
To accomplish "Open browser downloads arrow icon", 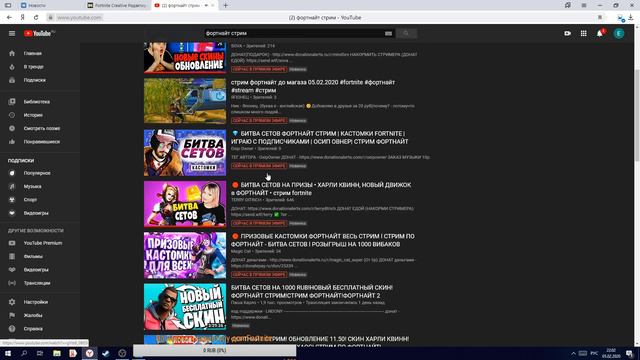I will click(x=631, y=18).
